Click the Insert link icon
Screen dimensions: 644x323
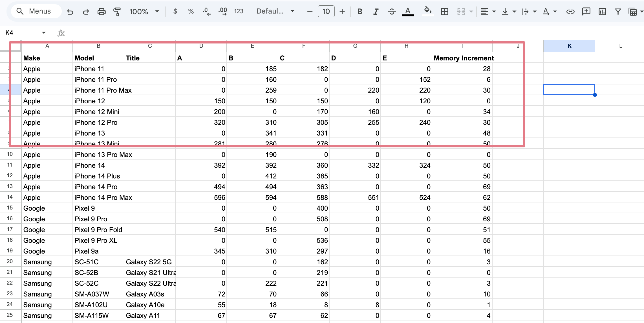pyautogui.click(x=570, y=11)
